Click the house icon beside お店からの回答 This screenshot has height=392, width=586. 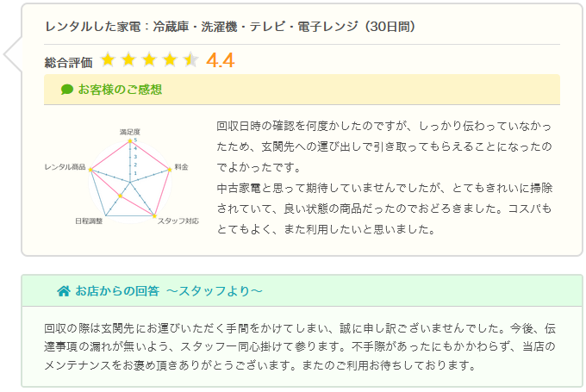pyautogui.click(x=64, y=290)
